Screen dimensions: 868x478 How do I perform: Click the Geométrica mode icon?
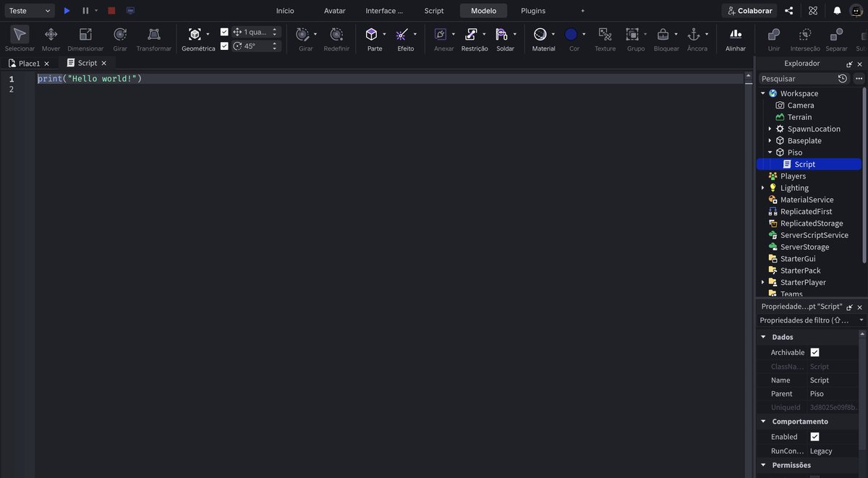[195, 34]
